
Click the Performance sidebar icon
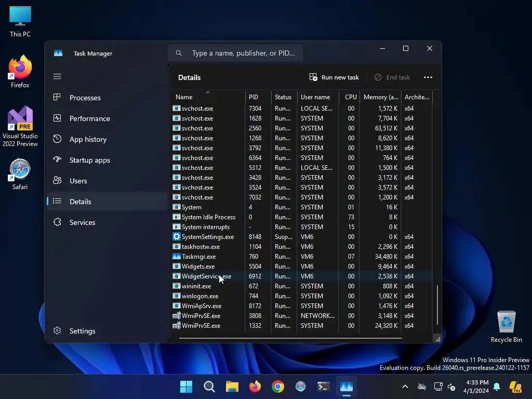[x=57, y=118]
